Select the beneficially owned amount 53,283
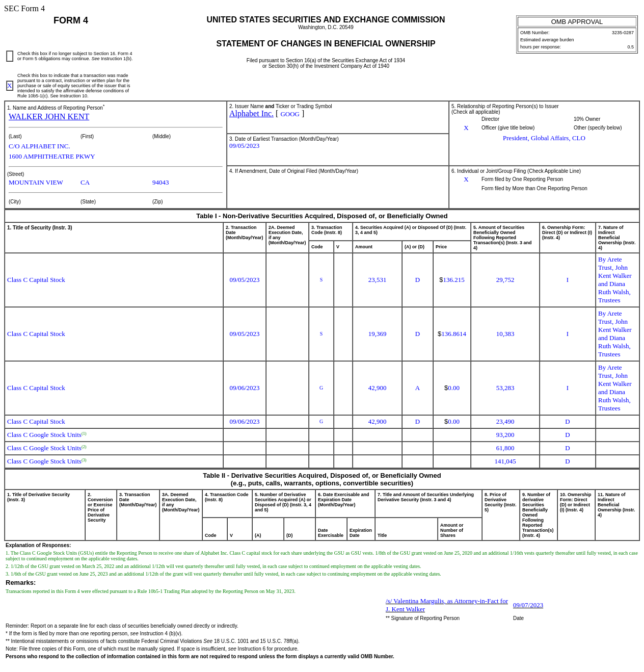The width and height of the screenshot is (644, 672). pyautogui.click(x=505, y=388)
